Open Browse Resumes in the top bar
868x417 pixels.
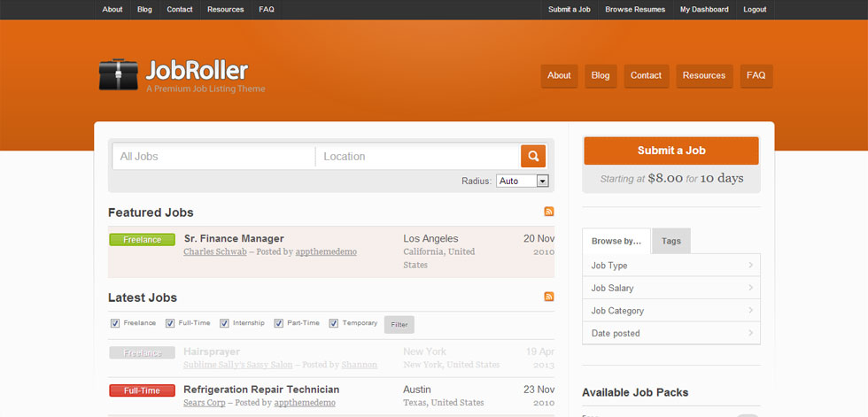tap(635, 10)
